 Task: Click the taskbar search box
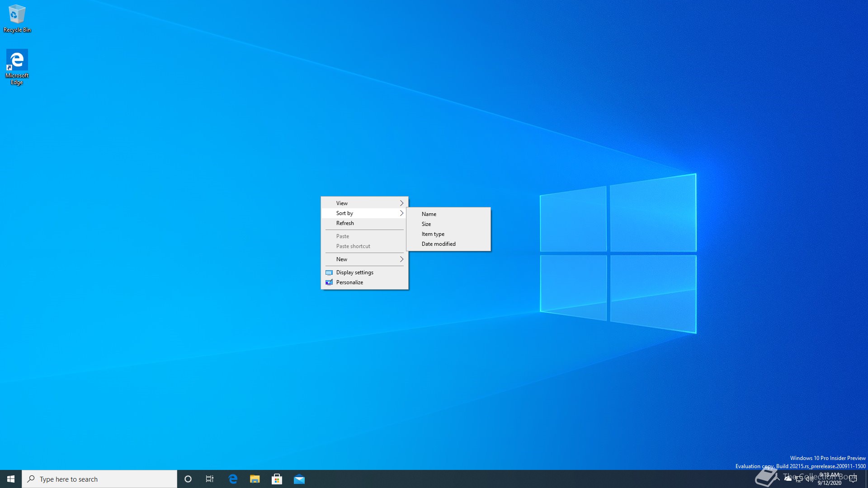tap(99, 479)
